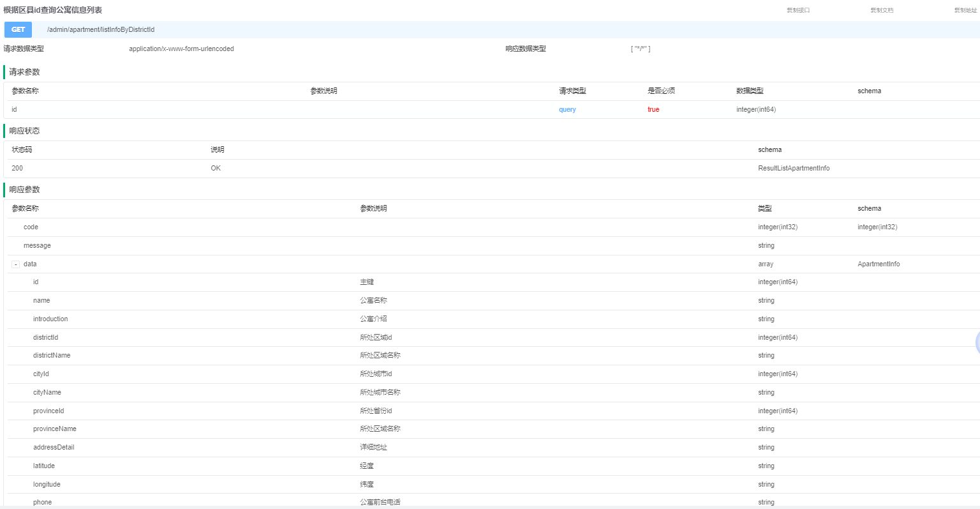Click the districtName parameter name
This screenshot has height=509, width=980.
pyautogui.click(x=52, y=356)
